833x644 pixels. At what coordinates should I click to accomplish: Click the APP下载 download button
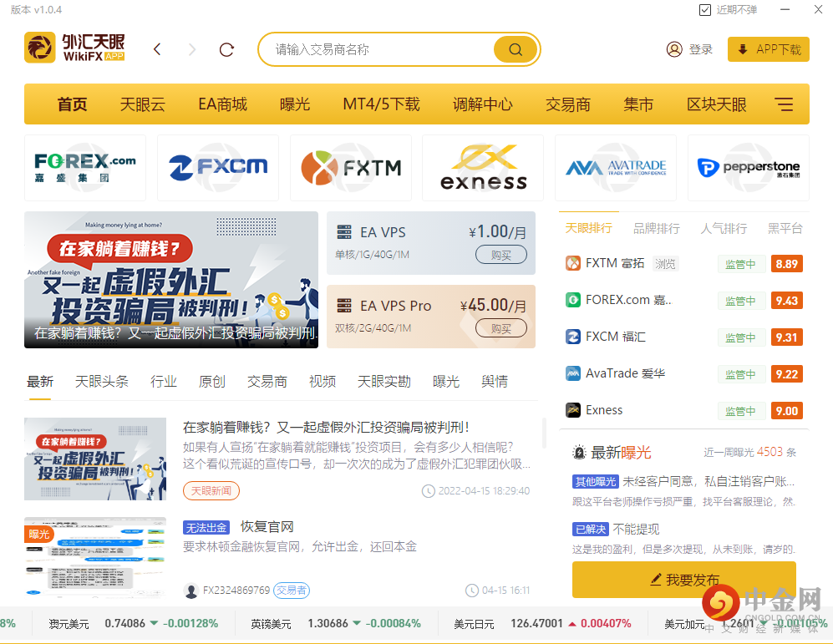[768, 48]
